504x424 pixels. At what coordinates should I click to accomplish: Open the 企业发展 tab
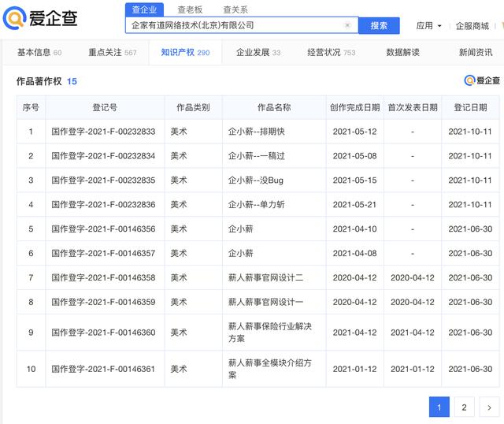click(x=258, y=53)
